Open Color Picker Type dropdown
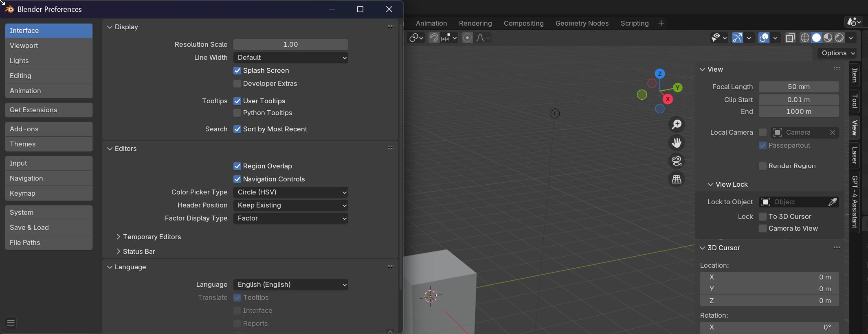Image resolution: width=868 pixels, height=334 pixels. [x=290, y=192]
